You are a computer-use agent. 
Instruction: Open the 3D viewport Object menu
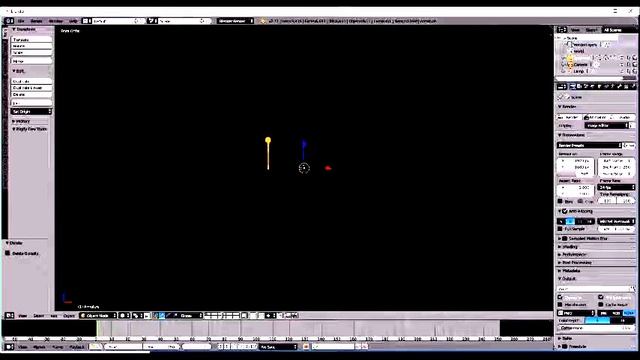point(69,316)
